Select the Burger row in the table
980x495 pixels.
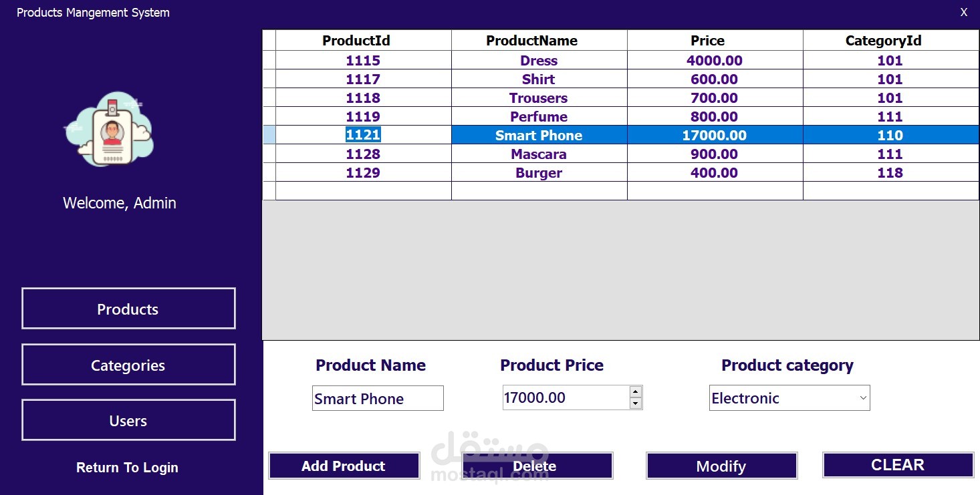(x=538, y=173)
